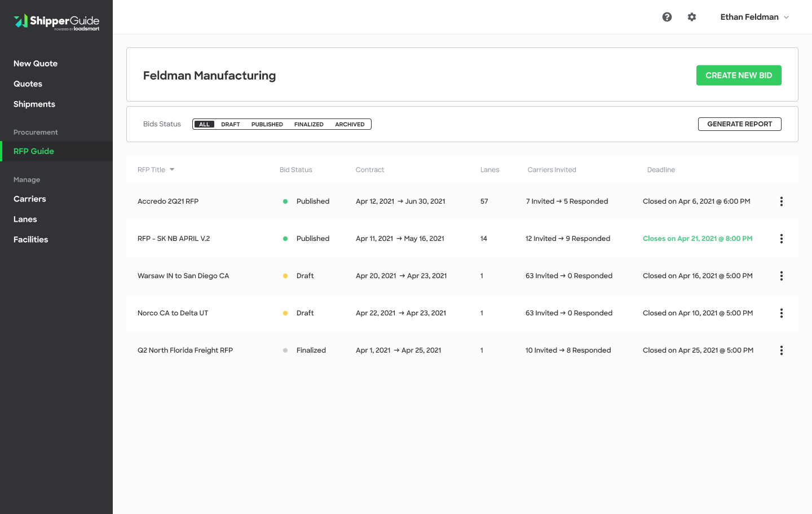Open row menu for RFP - SK NB APRIL V.2
The image size is (812, 514).
(x=782, y=239)
